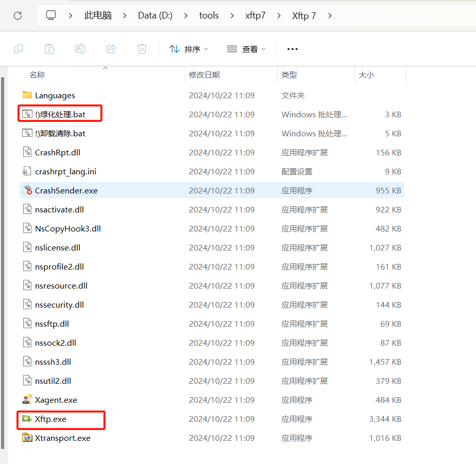The width and height of the screenshot is (476, 464).
Task: Click the !)绿化处理.bat file name
Action: coord(60,114)
